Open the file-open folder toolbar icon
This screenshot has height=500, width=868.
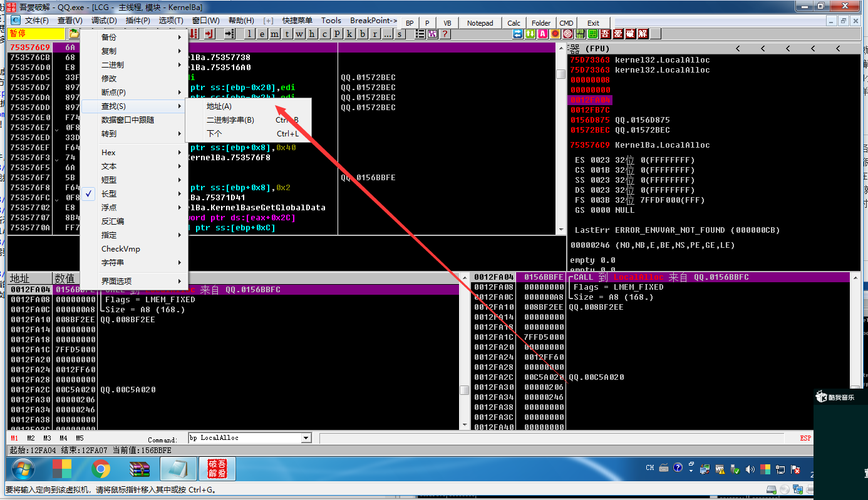(x=74, y=34)
